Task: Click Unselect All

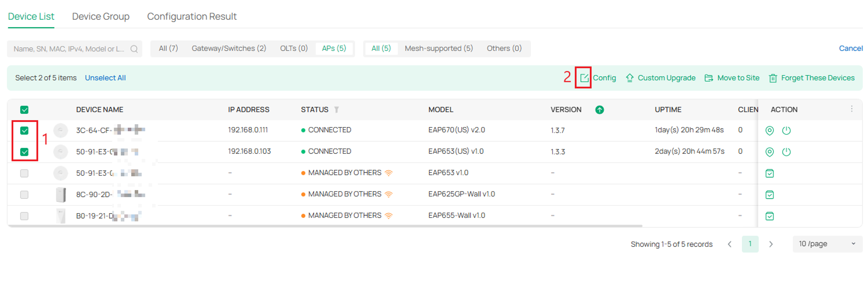Action: (x=105, y=78)
